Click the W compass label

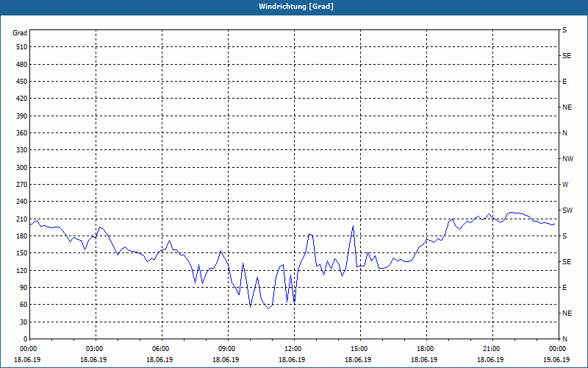pos(565,185)
